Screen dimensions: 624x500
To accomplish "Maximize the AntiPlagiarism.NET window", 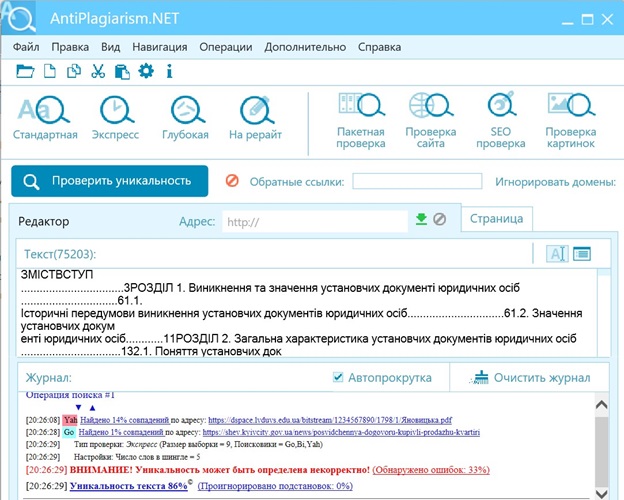I will click(x=587, y=19).
